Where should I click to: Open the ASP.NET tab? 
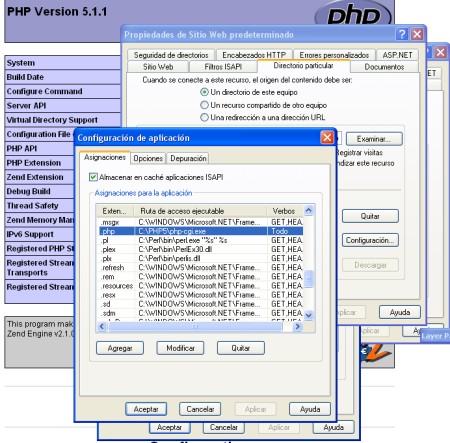[397, 55]
